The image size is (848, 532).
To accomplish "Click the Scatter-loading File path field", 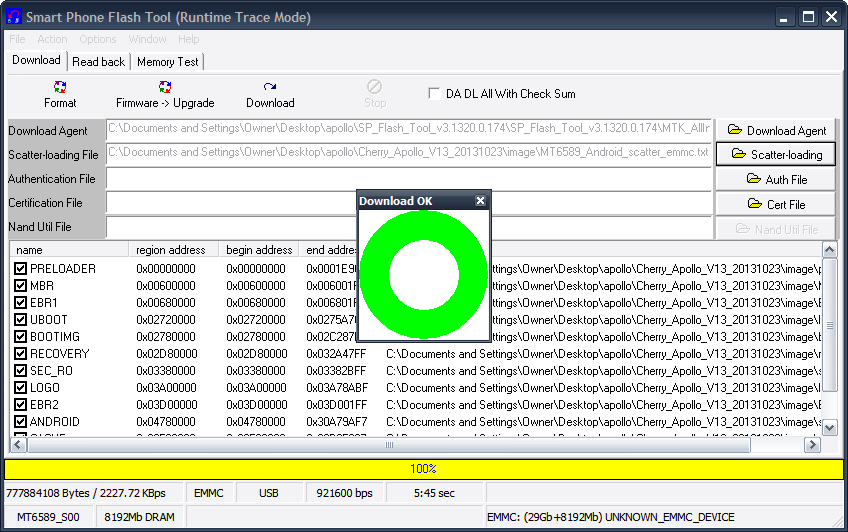I will 408,154.
